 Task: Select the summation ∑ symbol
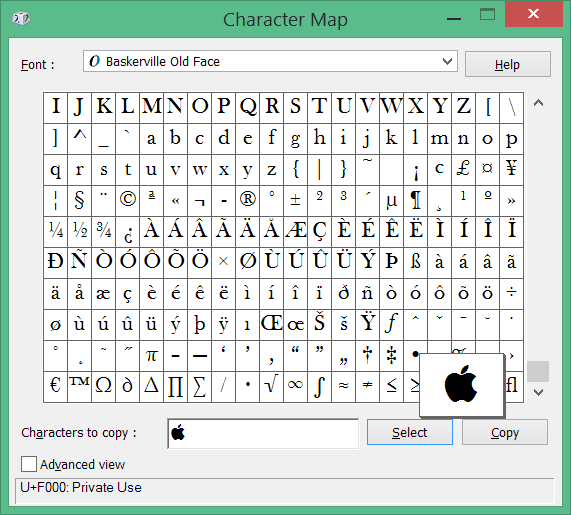[x=200, y=386]
